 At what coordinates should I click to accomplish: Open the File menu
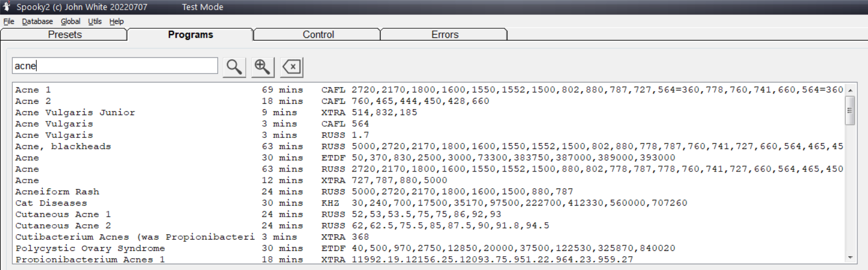pyautogui.click(x=9, y=21)
